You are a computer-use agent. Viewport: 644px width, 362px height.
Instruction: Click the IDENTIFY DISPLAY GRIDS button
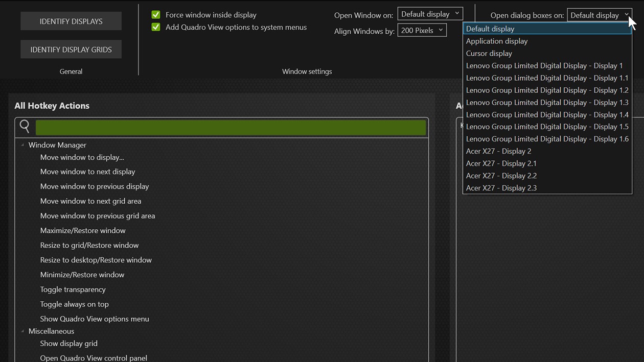pyautogui.click(x=71, y=49)
